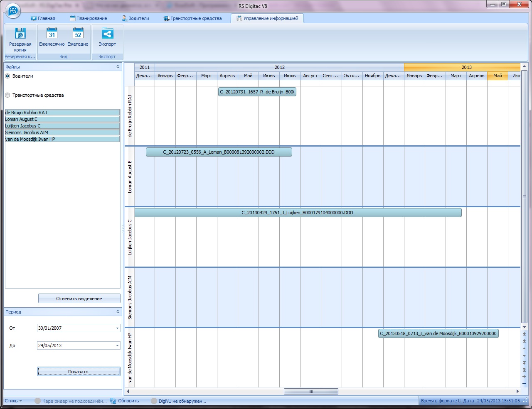Click the Резервная копия backup icon
Viewport: 532px width, 409px height.
(x=20, y=33)
